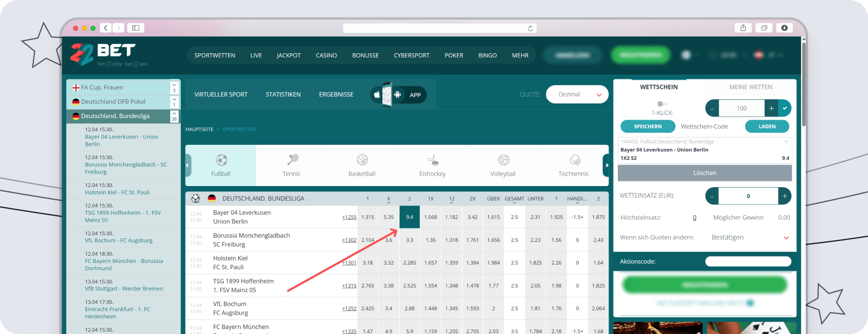Toggle the browser sidebar button

135,28
